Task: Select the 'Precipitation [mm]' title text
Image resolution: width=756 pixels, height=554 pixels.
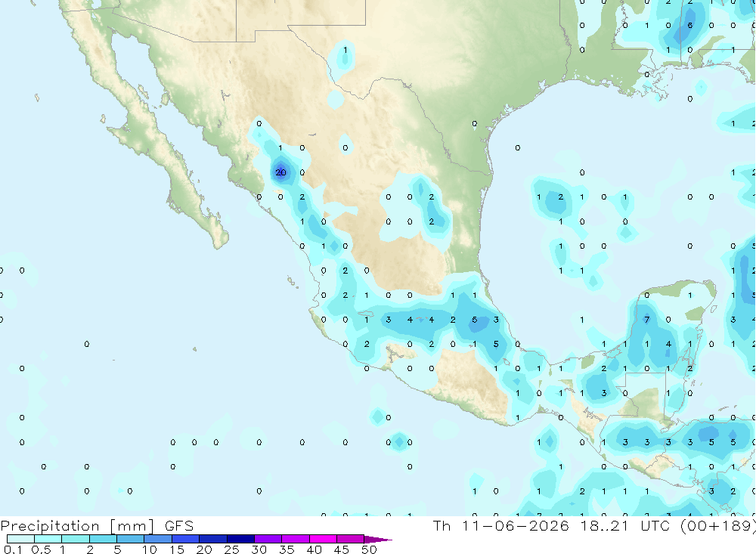Action: click(77, 526)
